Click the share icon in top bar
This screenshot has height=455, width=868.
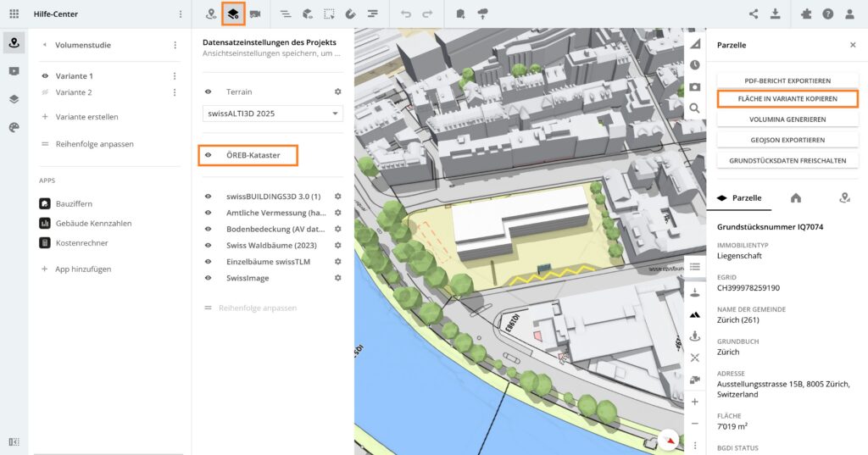pos(754,14)
